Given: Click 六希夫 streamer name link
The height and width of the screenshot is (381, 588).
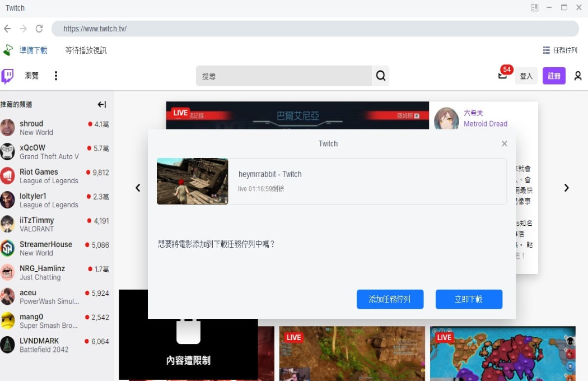Looking at the screenshot, I should (x=473, y=113).
